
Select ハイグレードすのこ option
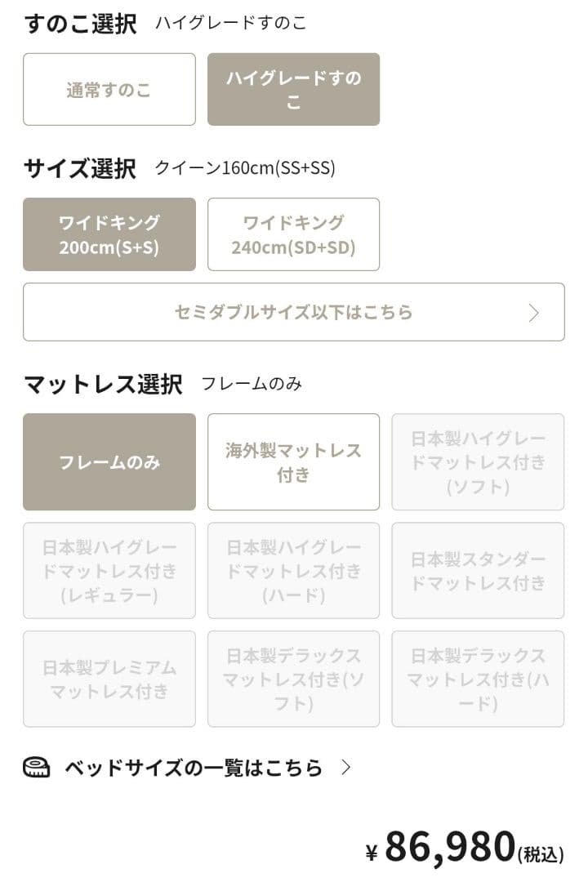(x=293, y=90)
